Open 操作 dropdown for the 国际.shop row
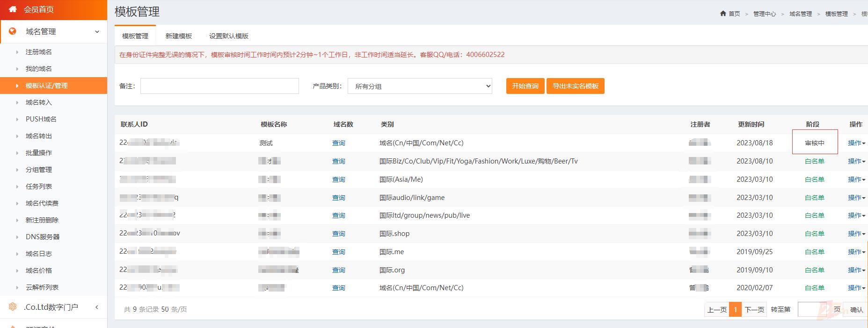Image resolution: width=868 pixels, height=328 pixels. pyautogui.click(x=856, y=234)
